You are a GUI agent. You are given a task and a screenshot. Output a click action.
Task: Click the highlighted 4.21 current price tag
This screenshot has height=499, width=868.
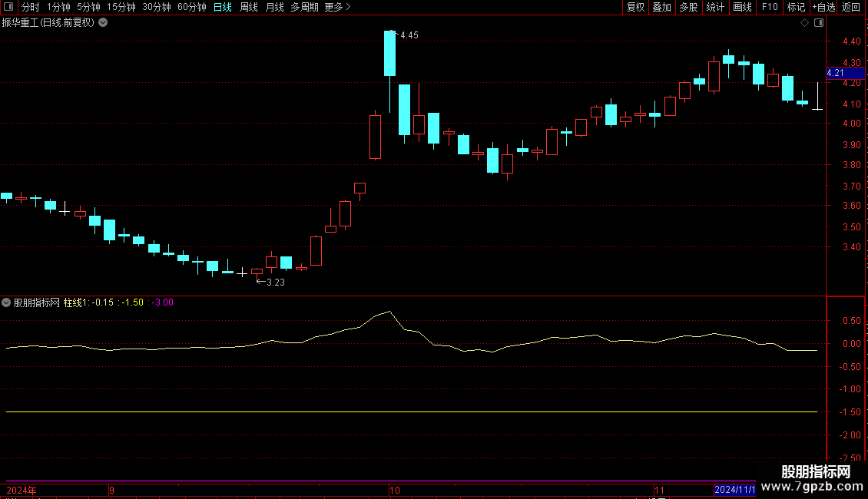click(x=845, y=73)
